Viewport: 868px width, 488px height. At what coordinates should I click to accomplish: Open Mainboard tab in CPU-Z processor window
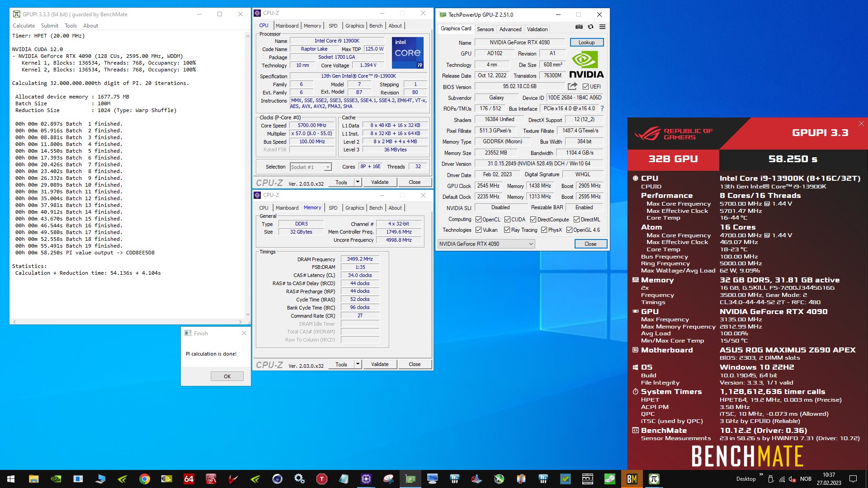(x=287, y=26)
